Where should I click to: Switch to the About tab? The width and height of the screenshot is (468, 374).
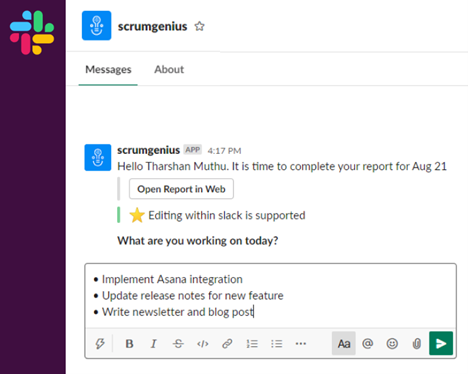[x=169, y=69]
